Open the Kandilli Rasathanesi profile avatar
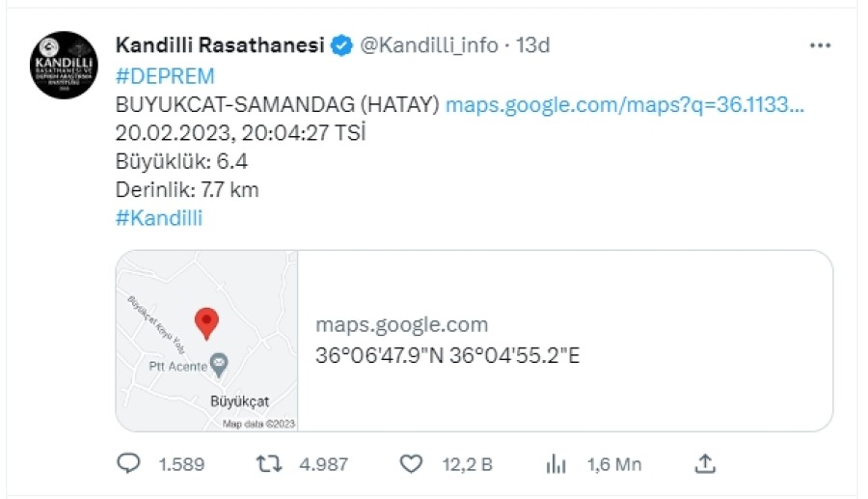 click(63, 66)
